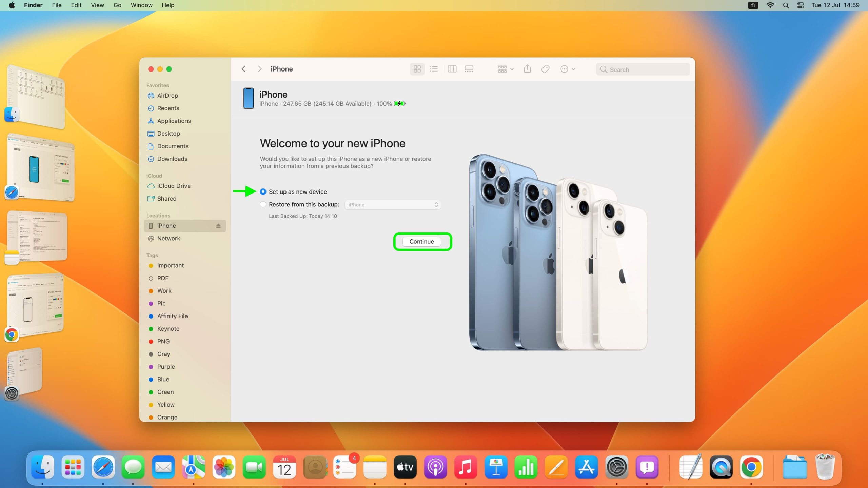
Task: Open the Go menu
Action: coord(117,5)
